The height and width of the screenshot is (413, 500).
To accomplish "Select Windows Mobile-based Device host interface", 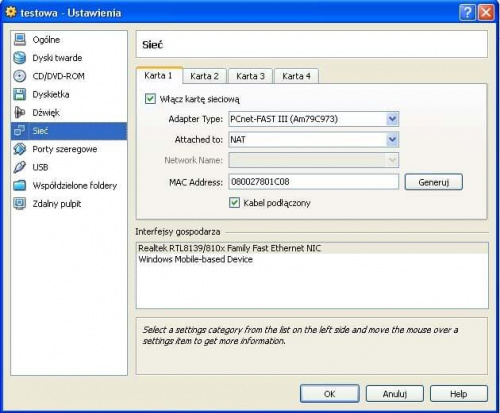I will pyautogui.click(x=195, y=259).
